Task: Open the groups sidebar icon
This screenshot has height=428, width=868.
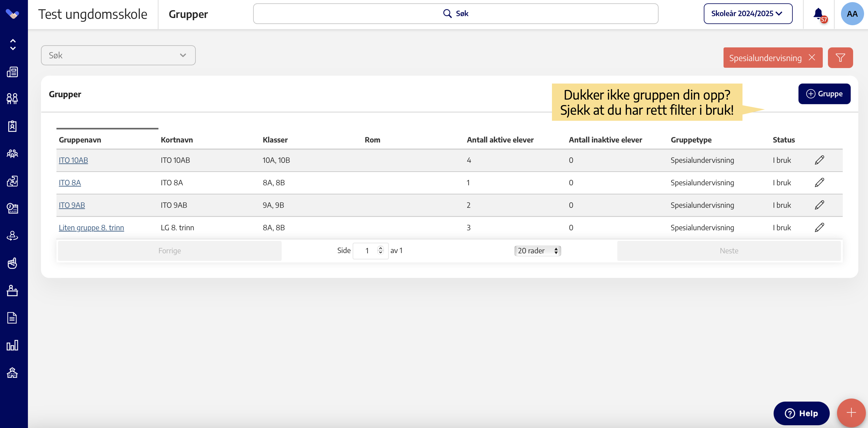Action: tap(12, 153)
